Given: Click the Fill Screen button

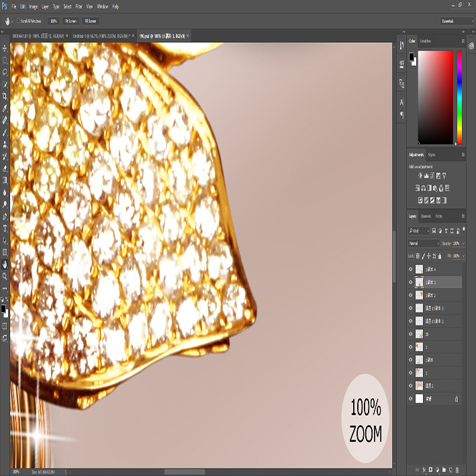Looking at the screenshot, I should [91, 21].
